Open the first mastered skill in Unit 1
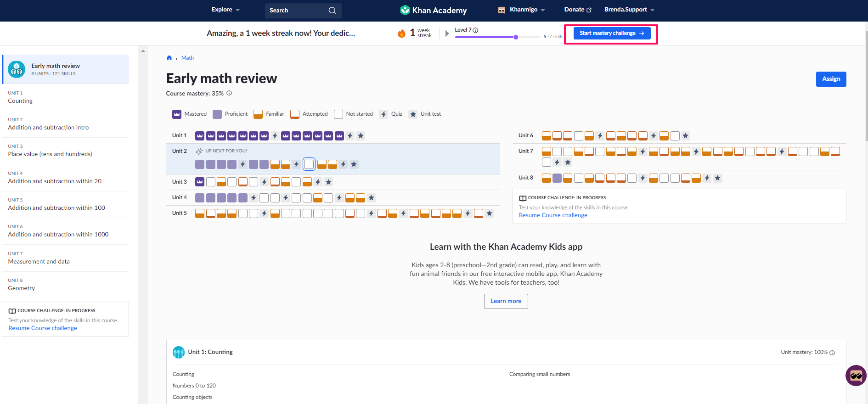Screen dimensions: 868x404 pyautogui.click(x=200, y=136)
